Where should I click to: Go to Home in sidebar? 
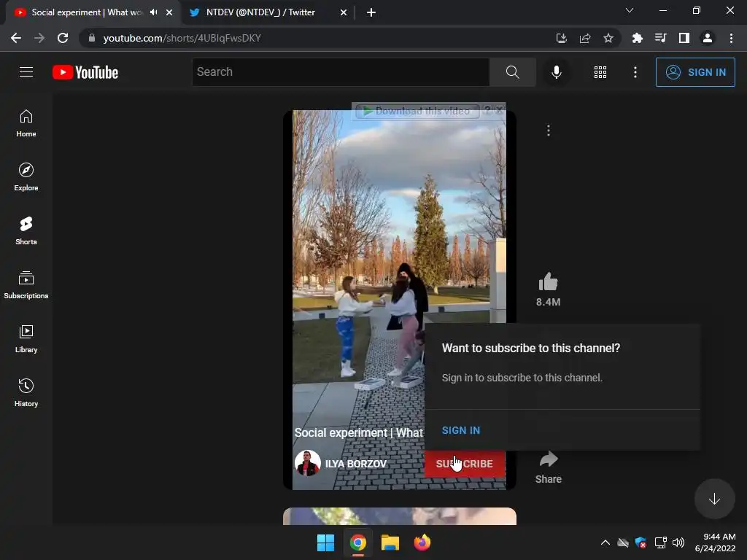[x=26, y=123]
